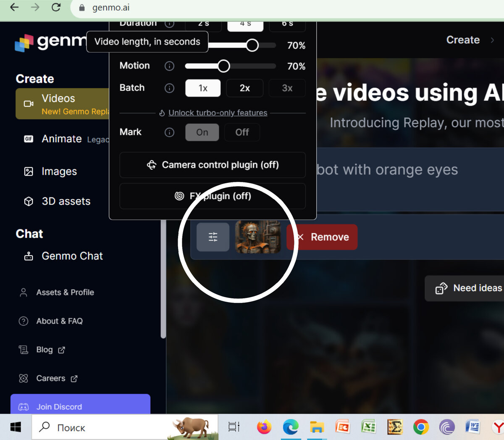Reload the page with refresh icon
Image resolution: width=504 pixels, height=440 pixels.
[x=56, y=8]
